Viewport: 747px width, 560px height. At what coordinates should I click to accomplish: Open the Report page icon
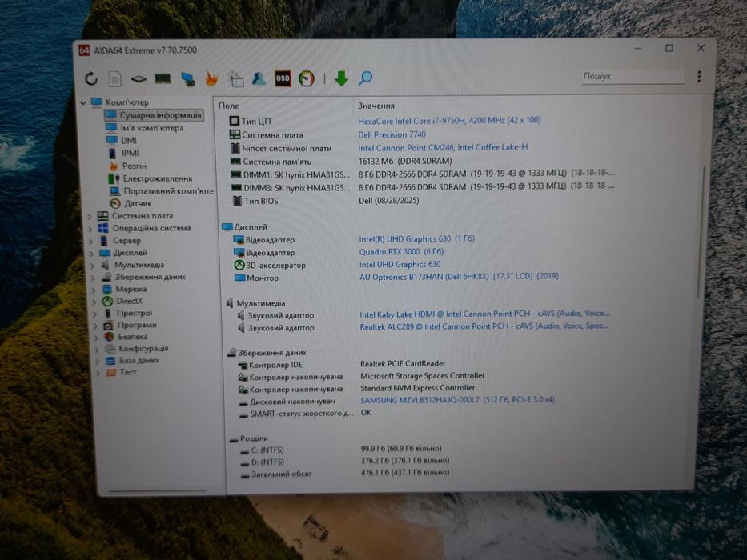[x=114, y=78]
